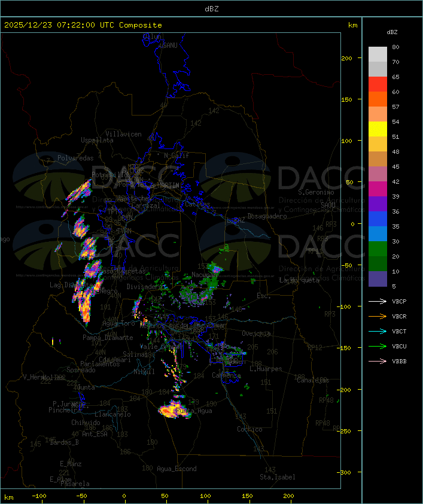The height and width of the screenshot is (504, 423).
Task: Click the Bardas_B place label
Action: [x=65, y=442]
